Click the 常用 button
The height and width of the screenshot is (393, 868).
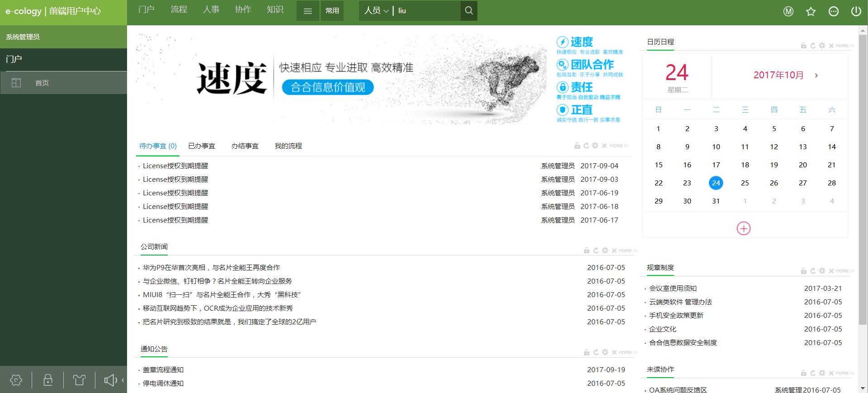(x=332, y=11)
